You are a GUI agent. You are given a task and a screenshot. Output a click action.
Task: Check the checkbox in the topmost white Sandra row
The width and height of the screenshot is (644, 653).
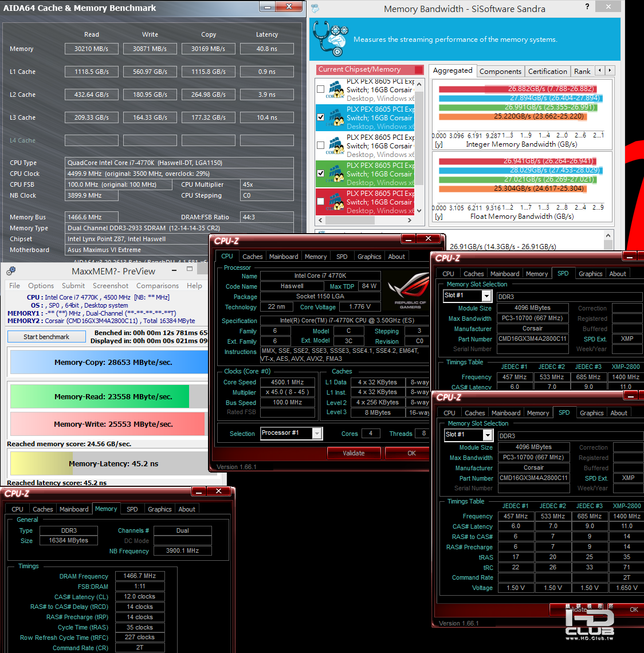[x=321, y=89]
